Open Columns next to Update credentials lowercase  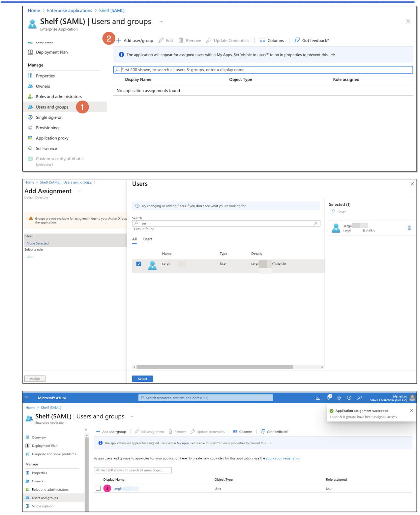click(x=243, y=432)
